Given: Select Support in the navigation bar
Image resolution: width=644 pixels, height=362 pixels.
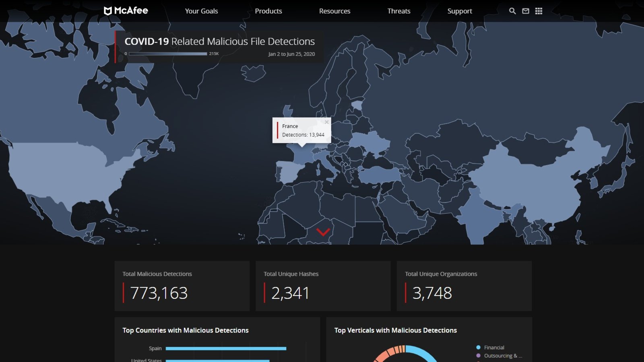Looking at the screenshot, I should 459,11.
